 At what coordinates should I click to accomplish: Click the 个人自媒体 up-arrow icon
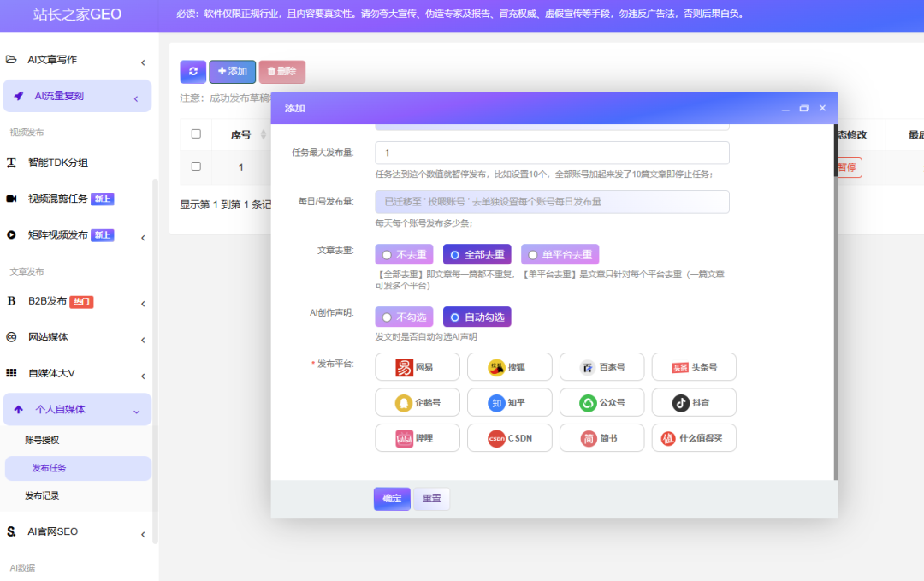pos(18,410)
